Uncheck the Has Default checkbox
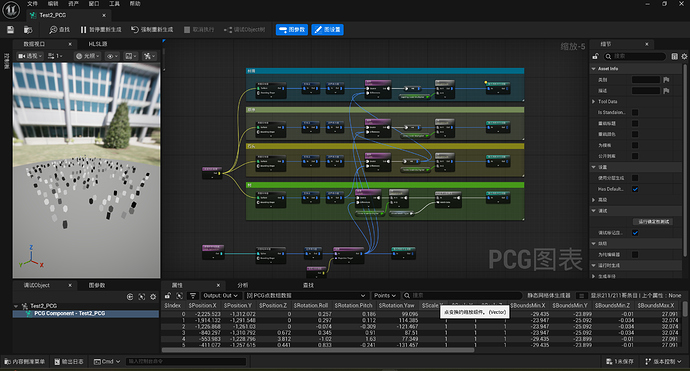The width and height of the screenshot is (690, 371). point(635,189)
